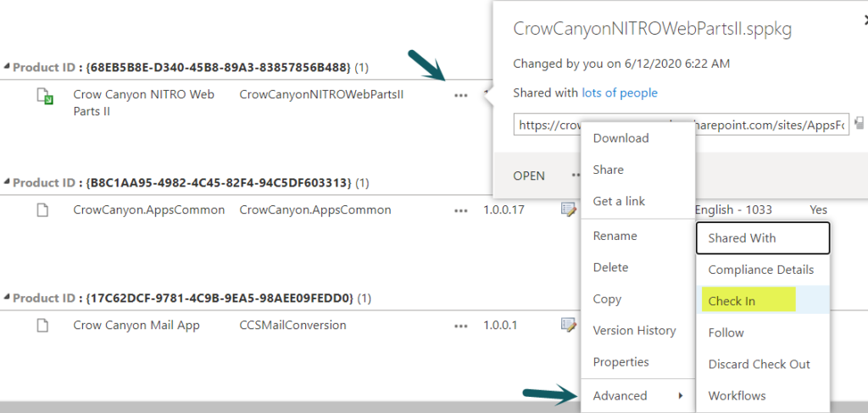The width and height of the screenshot is (868, 413).
Task: Click the mobile link icon beside the URL field
Action: [860, 123]
